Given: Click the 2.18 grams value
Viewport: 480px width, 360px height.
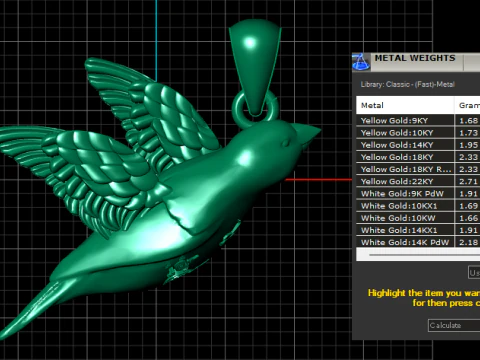Looking at the screenshot, I should 469,242.
